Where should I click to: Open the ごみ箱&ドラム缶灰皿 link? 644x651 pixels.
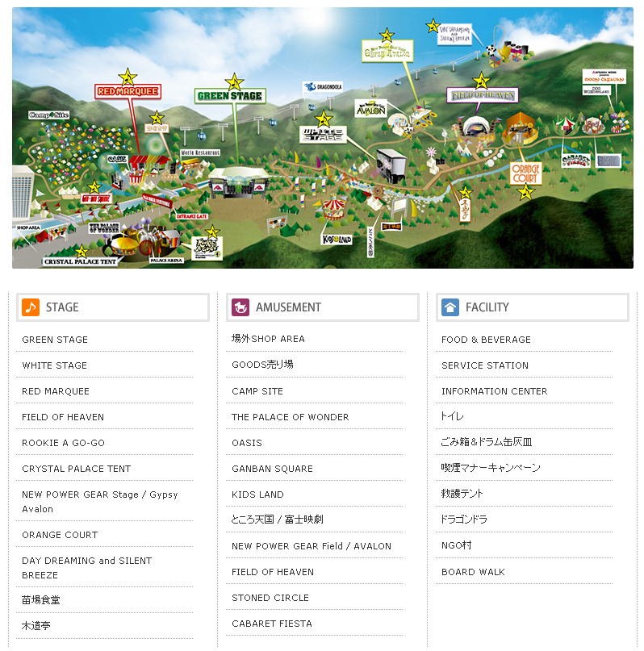coord(486,442)
